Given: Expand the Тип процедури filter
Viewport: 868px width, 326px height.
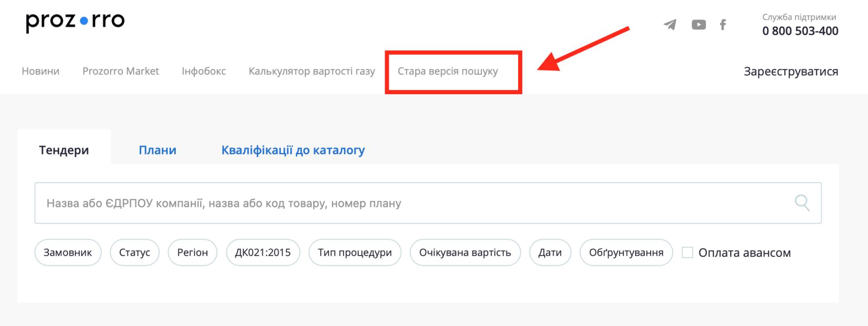Looking at the screenshot, I should 354,253.
